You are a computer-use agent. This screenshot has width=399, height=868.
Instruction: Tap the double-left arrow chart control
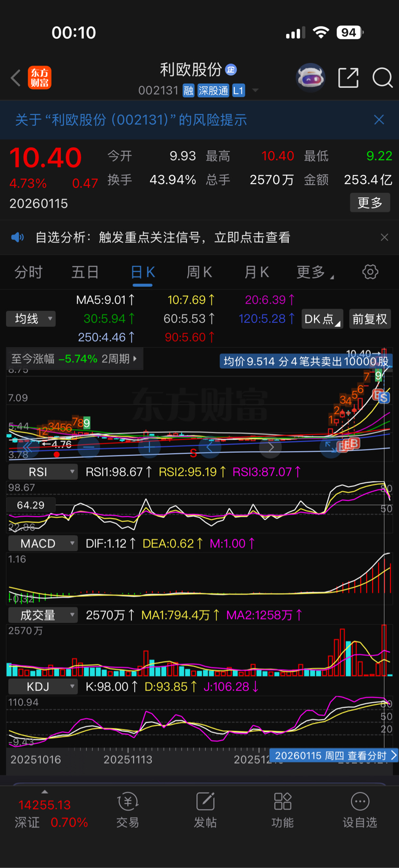[x=27, y=447]
